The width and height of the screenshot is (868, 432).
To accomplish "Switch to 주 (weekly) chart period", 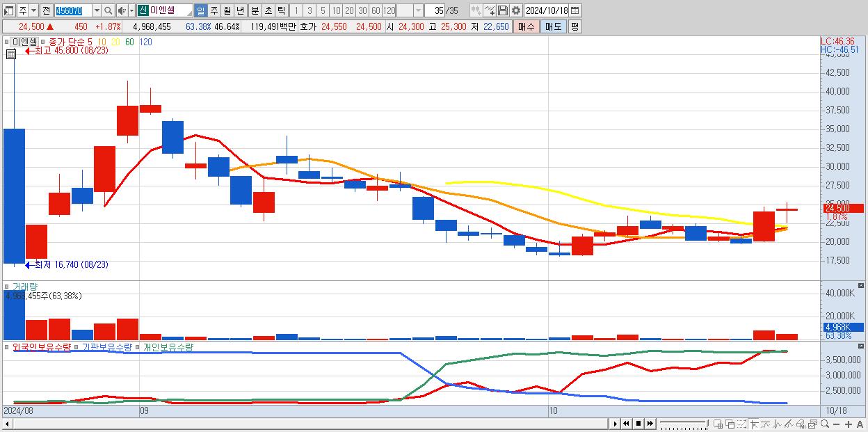I will coord(214,10).
